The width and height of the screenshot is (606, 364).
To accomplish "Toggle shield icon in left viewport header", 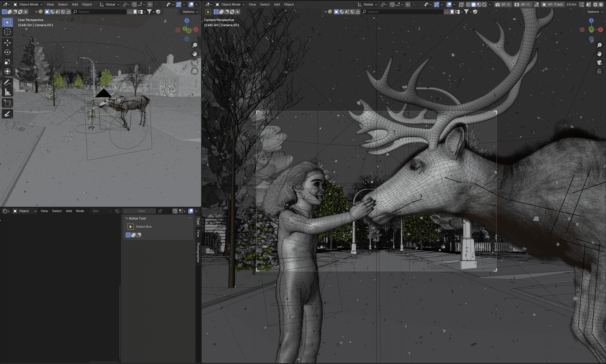I will click(158, 12).
